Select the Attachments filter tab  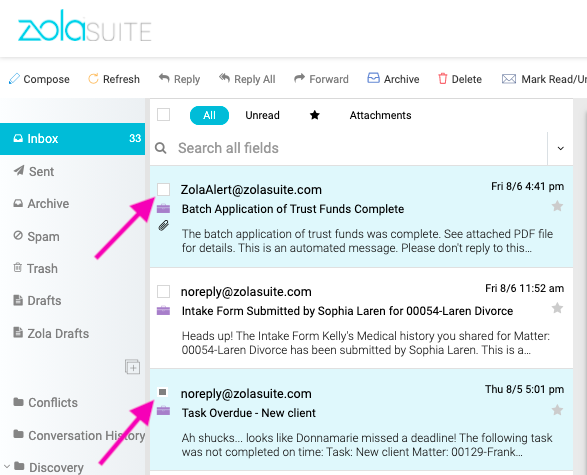pyautogui.click(x=380, y=115)
